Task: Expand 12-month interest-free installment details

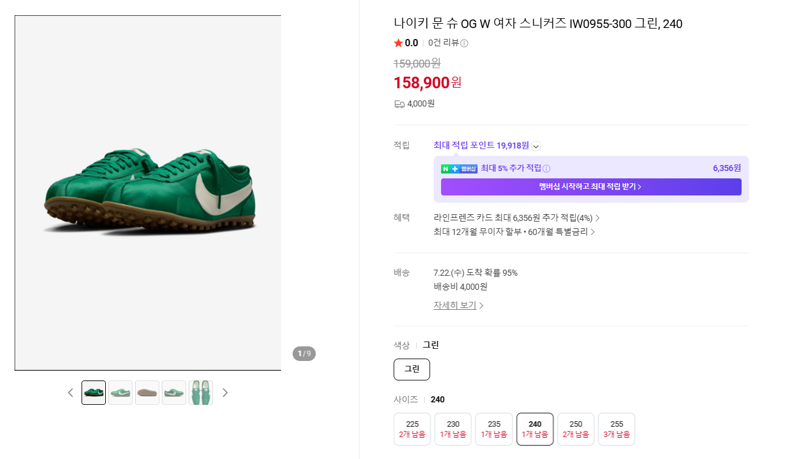Action: (x=514, y=232)
